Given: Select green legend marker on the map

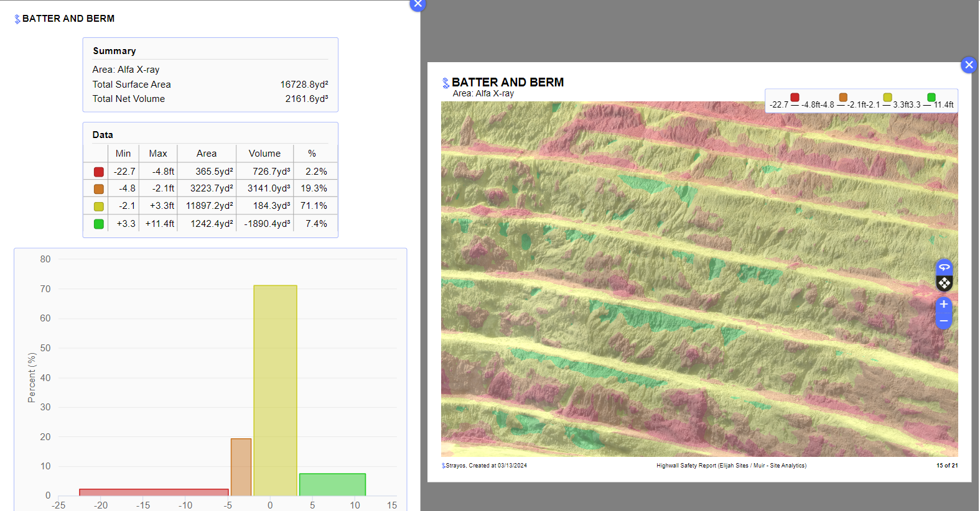Looking at the screenshot, I should (931, 98).
